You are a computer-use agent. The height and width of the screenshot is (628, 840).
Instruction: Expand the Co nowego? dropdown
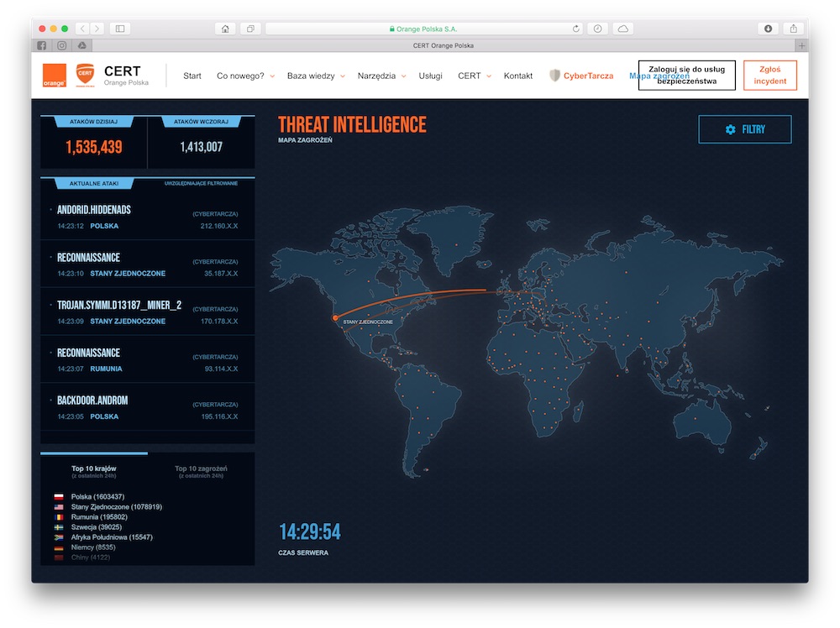[245, 76]
